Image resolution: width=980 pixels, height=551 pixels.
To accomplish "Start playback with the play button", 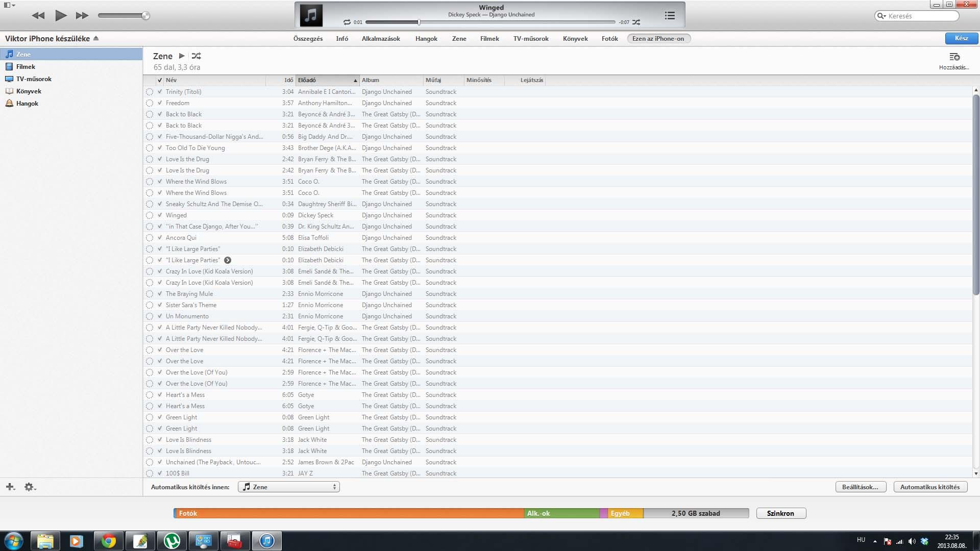I will tap(61, 15).
